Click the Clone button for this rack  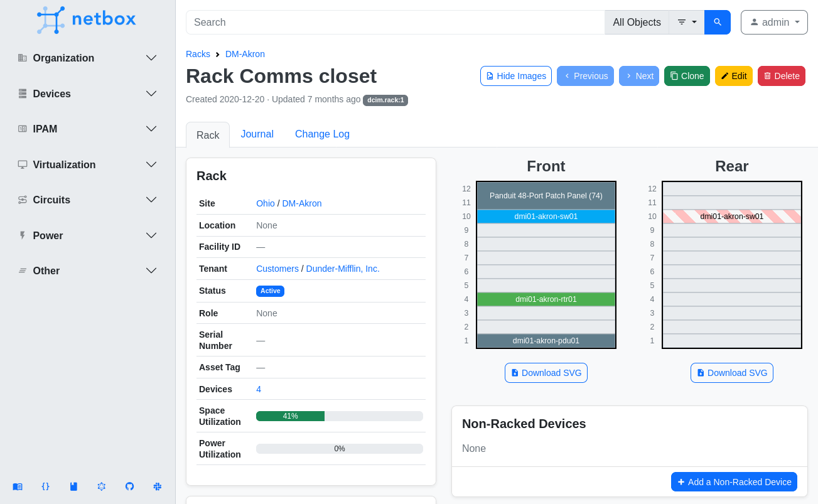click(687, 75)
